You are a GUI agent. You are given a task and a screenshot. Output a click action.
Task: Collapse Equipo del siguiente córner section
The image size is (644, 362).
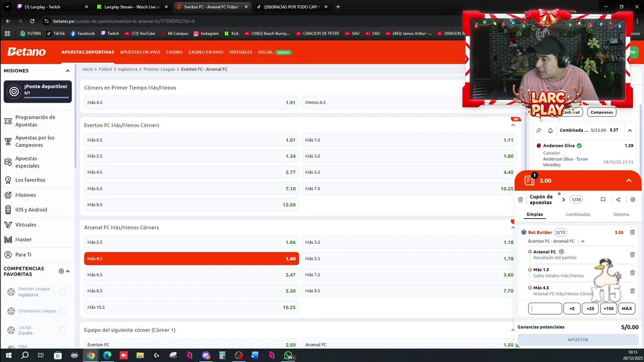(x=513, y=330)
